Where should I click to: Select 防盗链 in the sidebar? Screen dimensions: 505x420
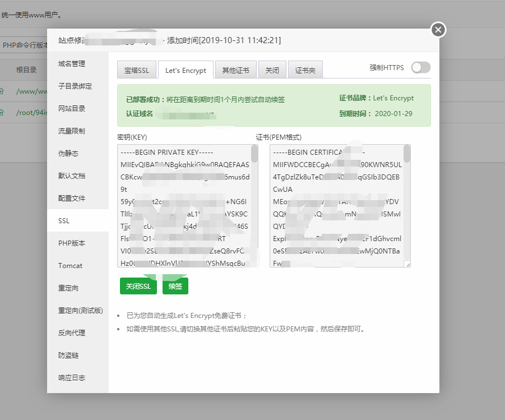pos(77,355)
